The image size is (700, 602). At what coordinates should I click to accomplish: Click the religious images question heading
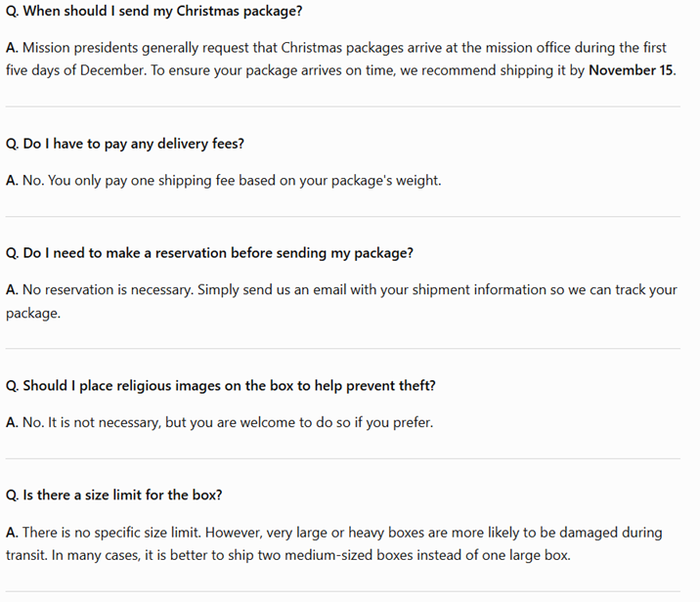[x=221, y=386]
